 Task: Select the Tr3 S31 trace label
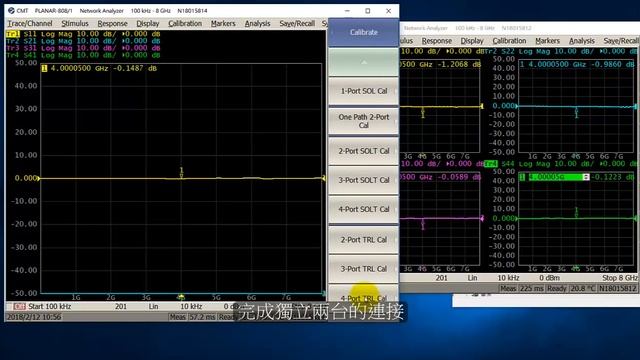click(x=83, y=48)
